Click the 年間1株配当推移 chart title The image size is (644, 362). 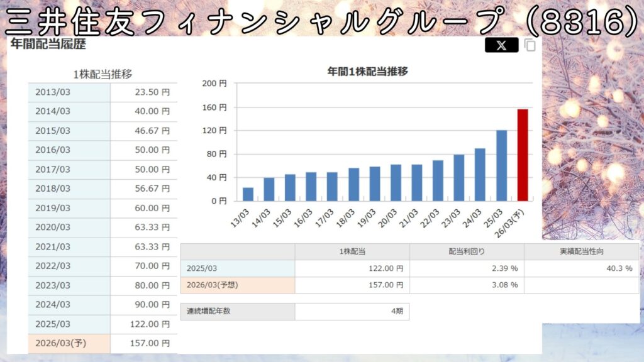(x=367, y=71)
